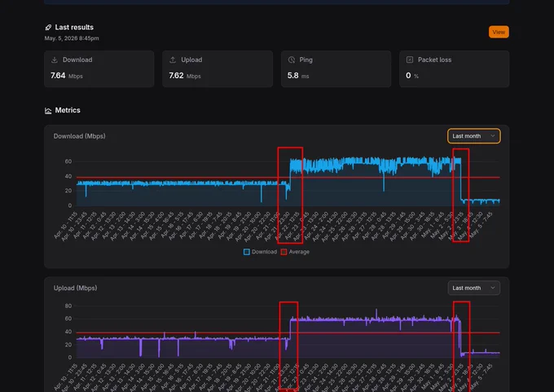Screen dimensions: 554x392
Task: Click the Average legend label under chart
Action: coord(299,252)
